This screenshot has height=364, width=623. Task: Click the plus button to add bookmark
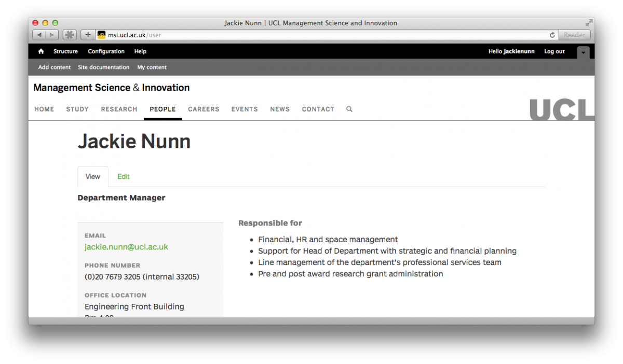pyautogui.click(x=88, y=35)
